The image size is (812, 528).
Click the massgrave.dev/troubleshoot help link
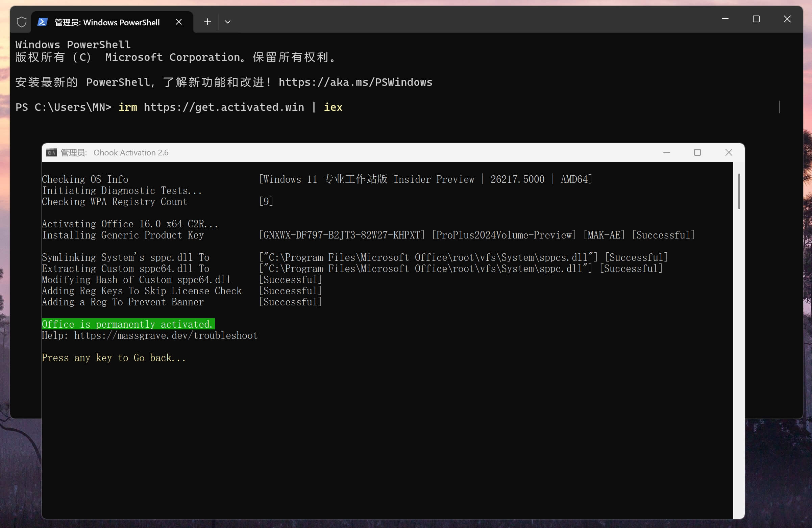click(166, 336)
